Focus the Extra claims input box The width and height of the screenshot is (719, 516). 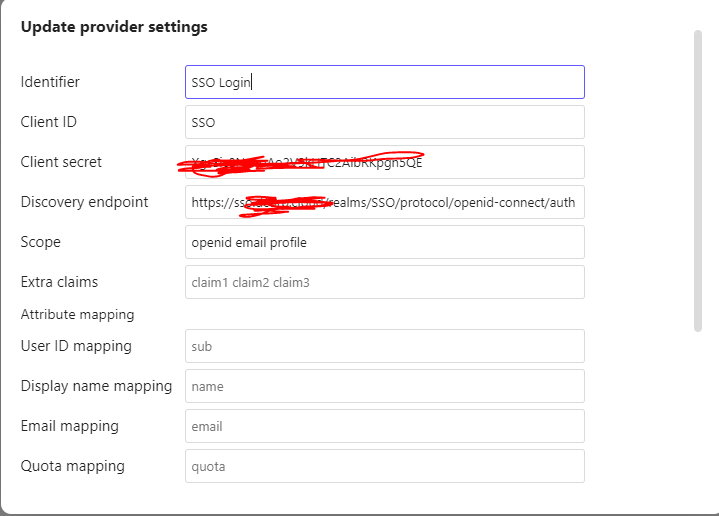point(384,282)
